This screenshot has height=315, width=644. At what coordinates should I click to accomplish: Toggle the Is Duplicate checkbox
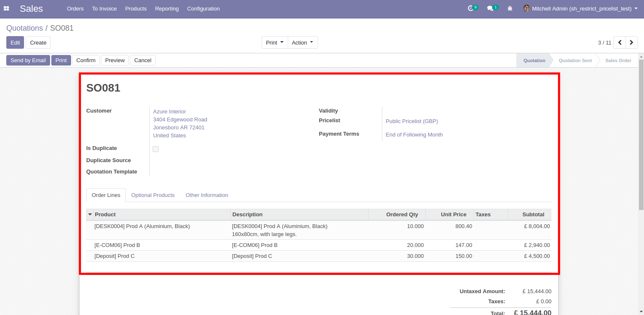pyautogui.click(x=156, y=149)
